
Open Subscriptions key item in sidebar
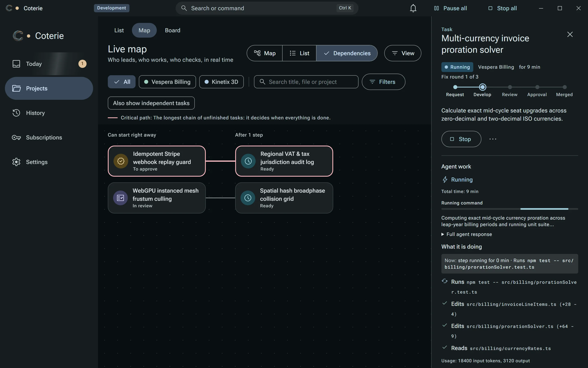[49, 138]
